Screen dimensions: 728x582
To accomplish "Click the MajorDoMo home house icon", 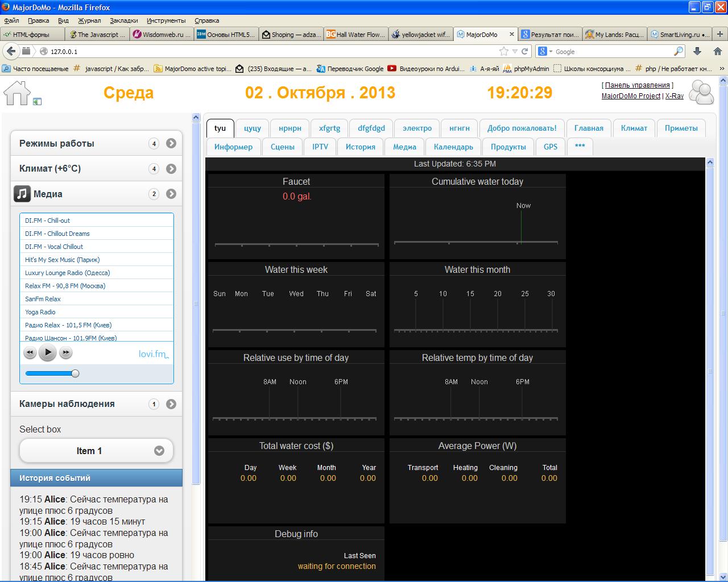I will [x=16, y=93].
